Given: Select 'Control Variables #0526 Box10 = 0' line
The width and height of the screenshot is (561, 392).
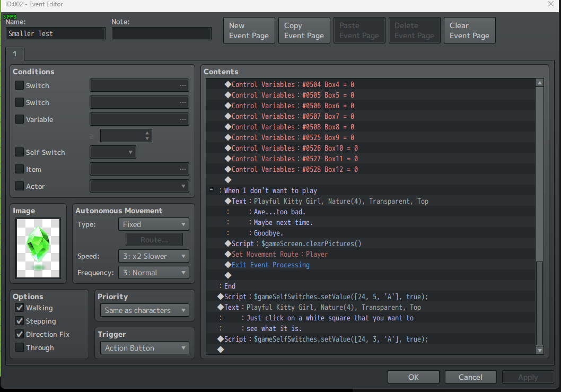Looking at the screenshot, I should tap(371, 148).
